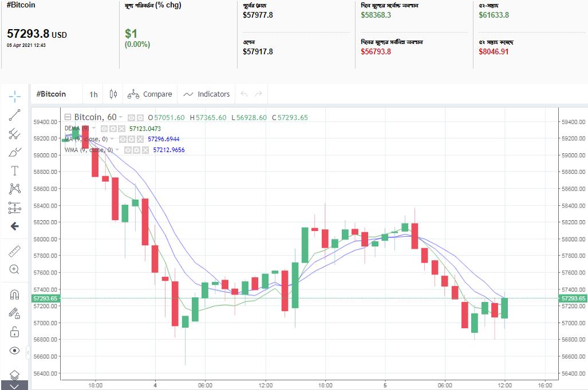Remove the DEMA (9) indicator
The width and height of the screenshot is (588, 390).
121,129
